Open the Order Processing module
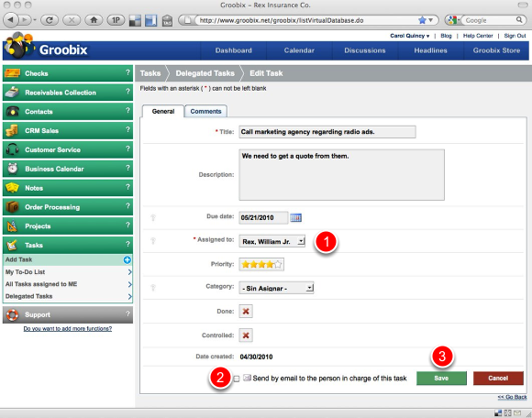The image size is (532, 418). pos(68,207)
